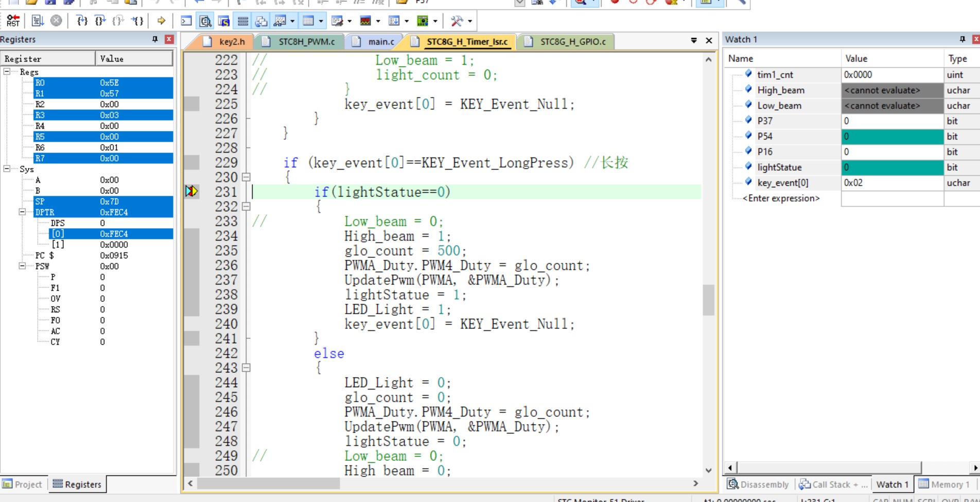Collapse the code block at line 230
980x502 pixels.
246,177
